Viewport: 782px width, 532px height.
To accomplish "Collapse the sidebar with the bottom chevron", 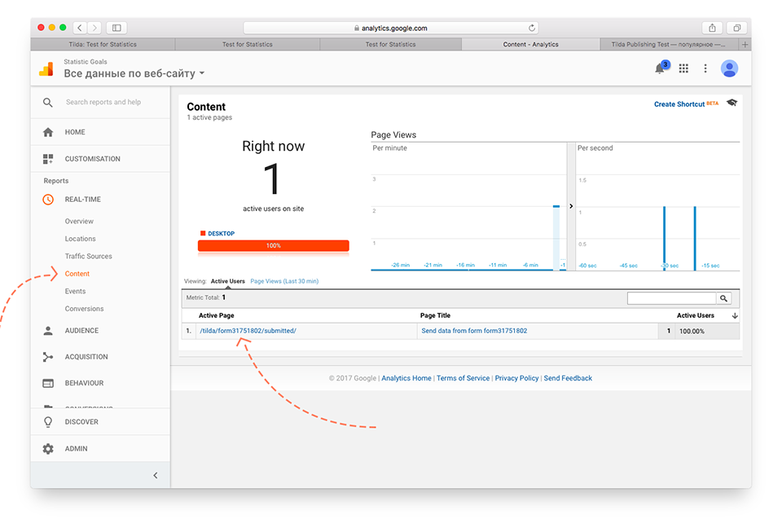I will tap(156, 475).
